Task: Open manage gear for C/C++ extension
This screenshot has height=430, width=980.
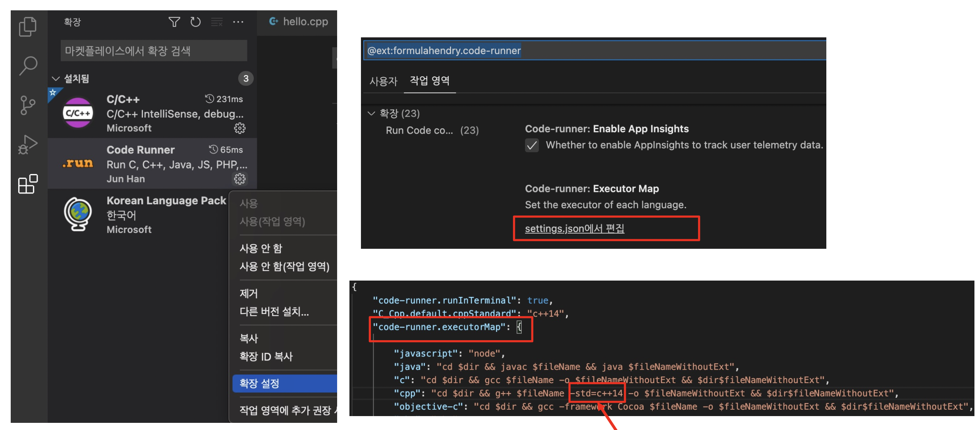Action: (239, 128)
